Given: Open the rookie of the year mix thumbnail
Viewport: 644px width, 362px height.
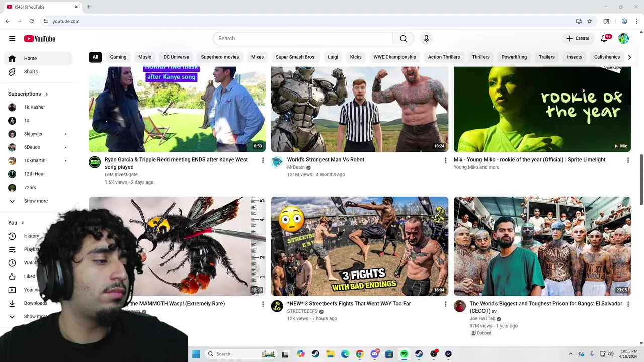Looking at the screenshot, I should point(542,110).
